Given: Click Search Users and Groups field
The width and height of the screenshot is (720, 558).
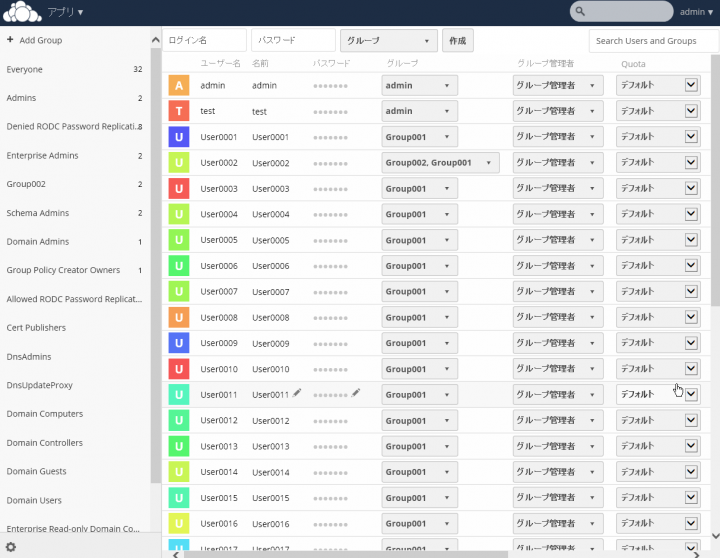Looking at the screenshot, I should tap(653, 41).
